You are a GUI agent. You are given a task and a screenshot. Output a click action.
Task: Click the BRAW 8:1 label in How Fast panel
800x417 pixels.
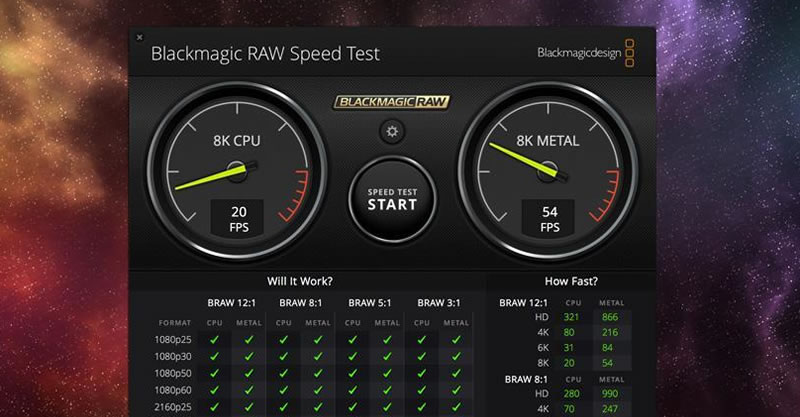(526, 379)
